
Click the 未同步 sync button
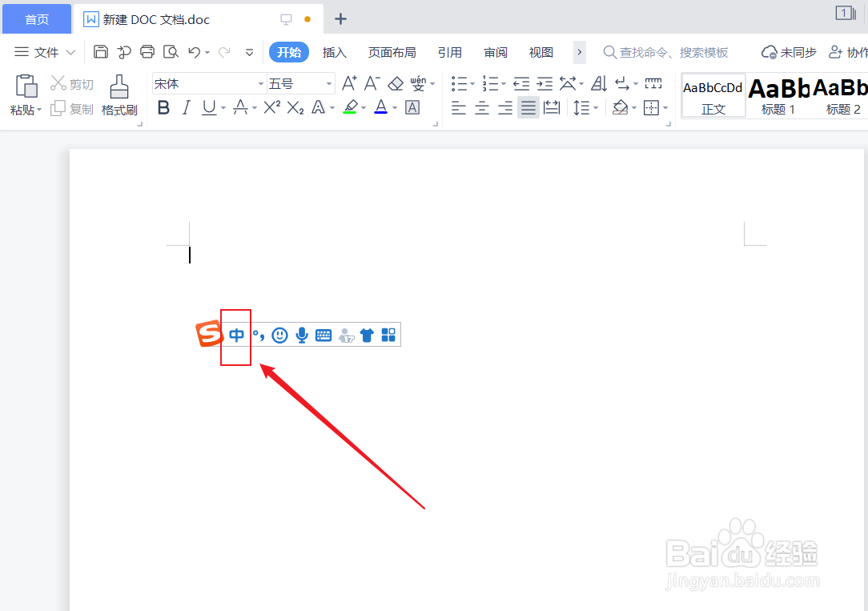pyautogui.click(x=789, y=52)
